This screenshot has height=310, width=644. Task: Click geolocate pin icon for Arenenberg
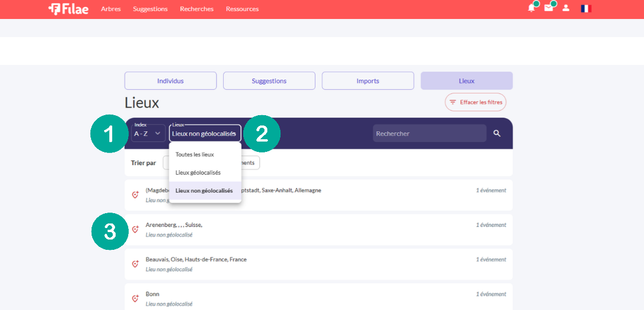(x=135, y=229)
